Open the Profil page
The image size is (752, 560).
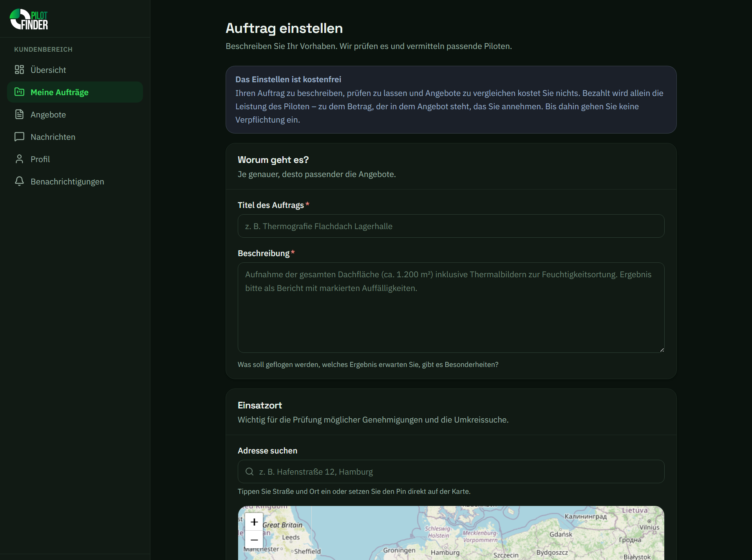click(75, 159)
